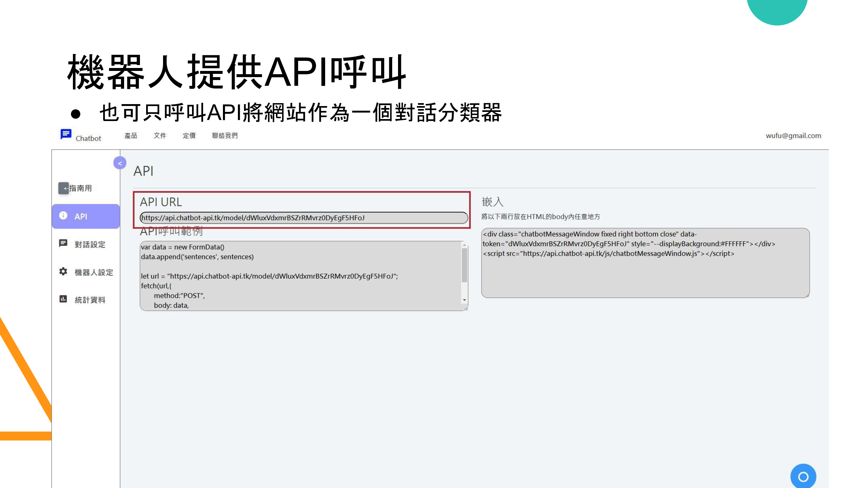The height and width of the screenshot is (488, 868).
Task: Open the 文件 menu item
Action: (x=160, y=136)
